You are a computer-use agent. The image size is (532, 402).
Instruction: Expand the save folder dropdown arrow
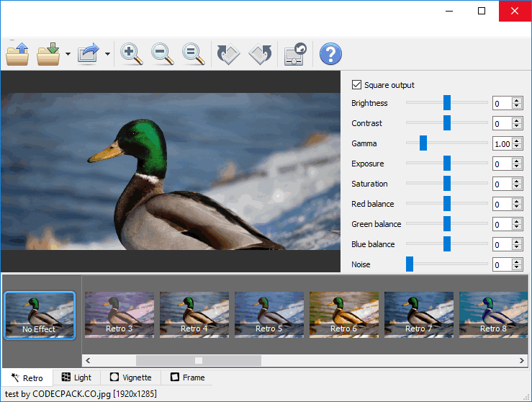tap(68, 54)
